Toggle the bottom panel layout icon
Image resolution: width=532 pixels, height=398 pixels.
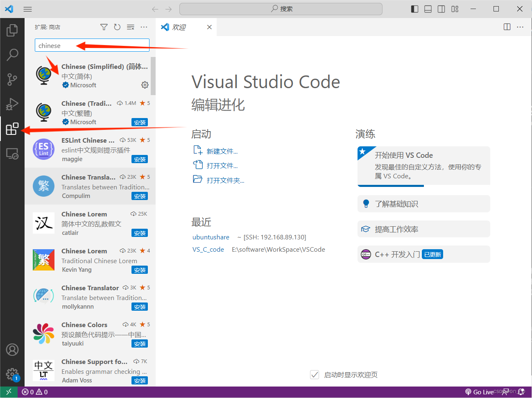click(428, 9)
